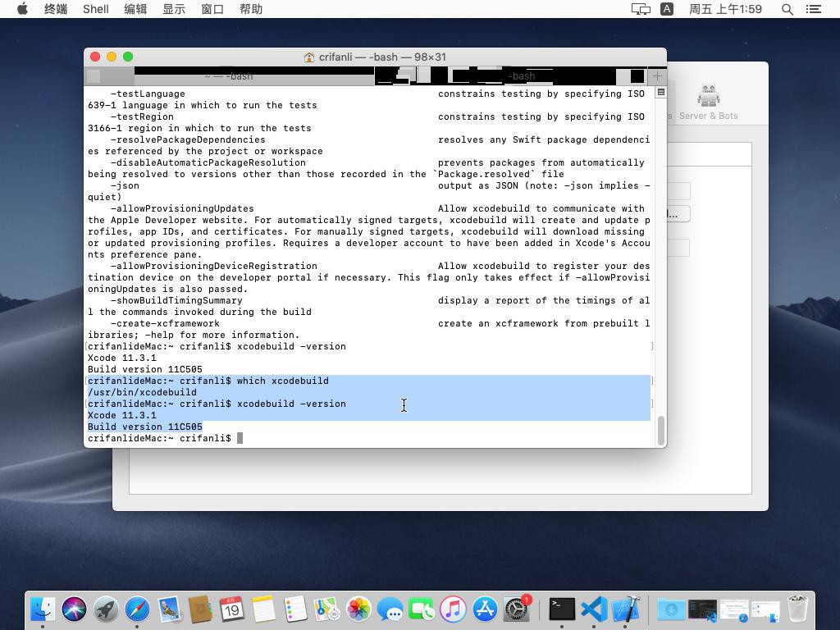Click the "-showBuildTimingSummary" option text
The image size is (840, 630).
176,300
